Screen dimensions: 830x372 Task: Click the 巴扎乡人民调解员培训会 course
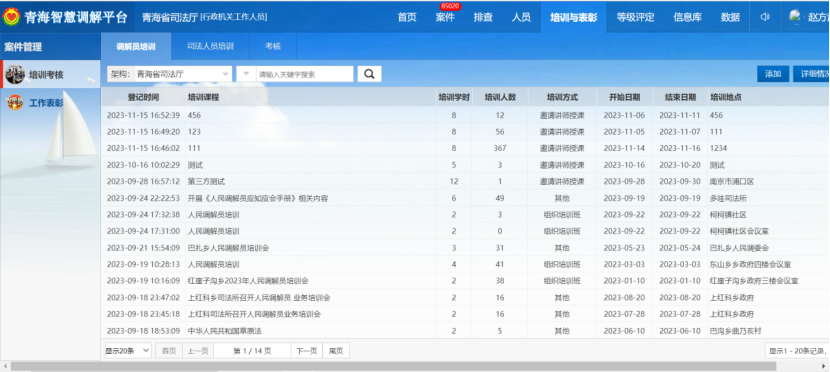(x=228, y=248)
